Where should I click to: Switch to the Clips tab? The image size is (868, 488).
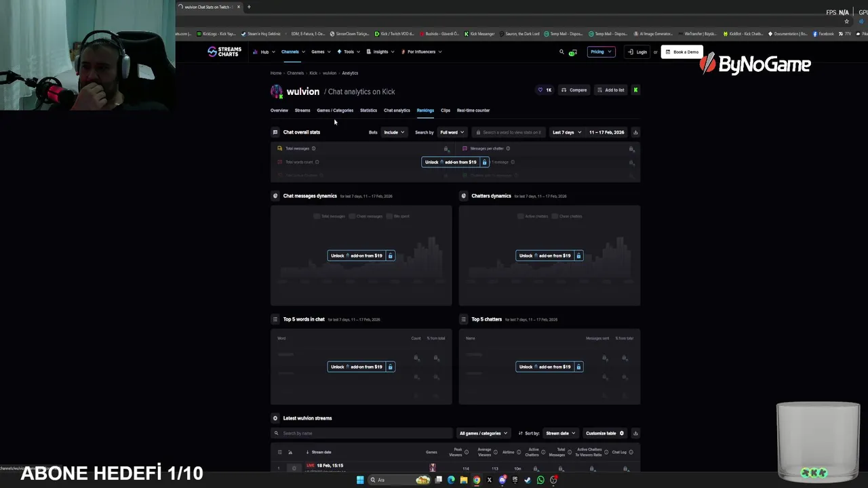tap(445, 110)
